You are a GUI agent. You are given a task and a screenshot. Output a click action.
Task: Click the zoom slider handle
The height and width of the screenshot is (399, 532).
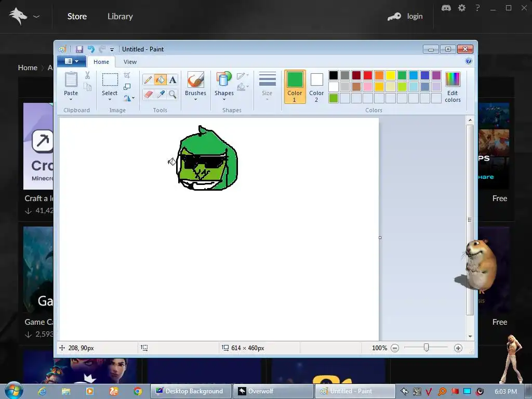pyautogui.click(x=426, y=348)
